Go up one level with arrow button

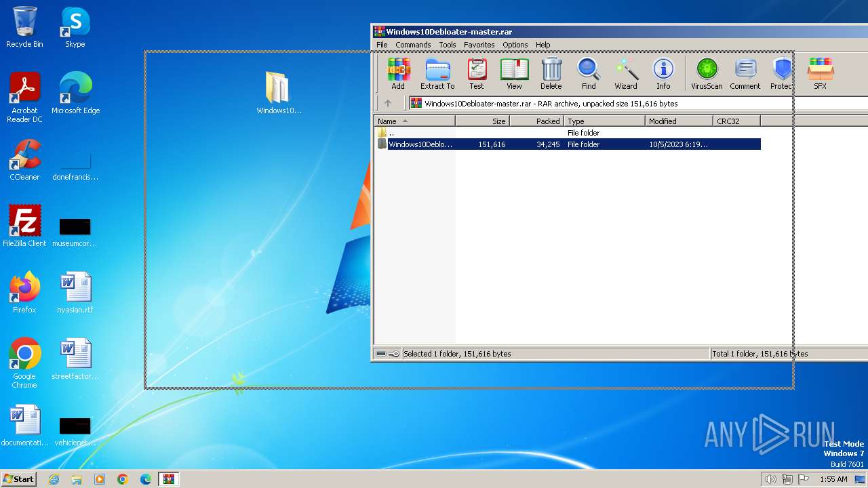pos(388,104)
